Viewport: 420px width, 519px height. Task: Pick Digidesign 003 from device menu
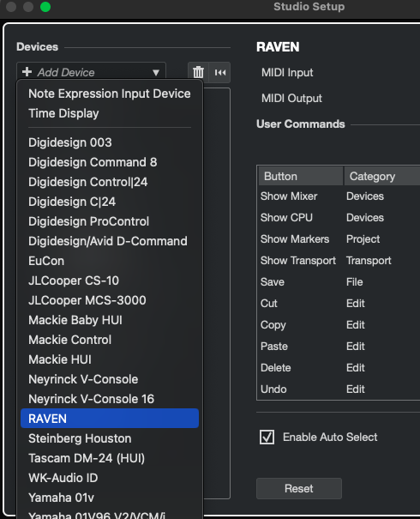(110, 142)
